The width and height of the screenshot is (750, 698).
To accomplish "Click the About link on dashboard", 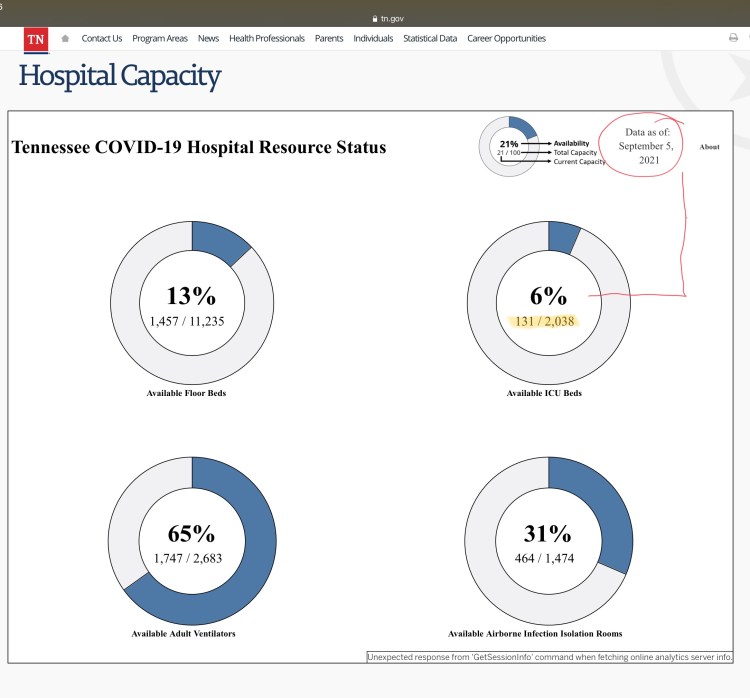I will tap(709, 147).
